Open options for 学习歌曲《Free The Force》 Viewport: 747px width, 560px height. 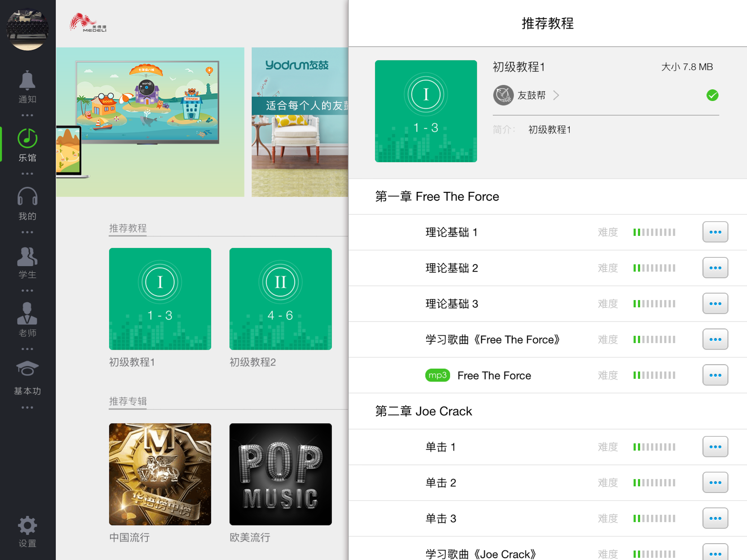coord(715,339)
